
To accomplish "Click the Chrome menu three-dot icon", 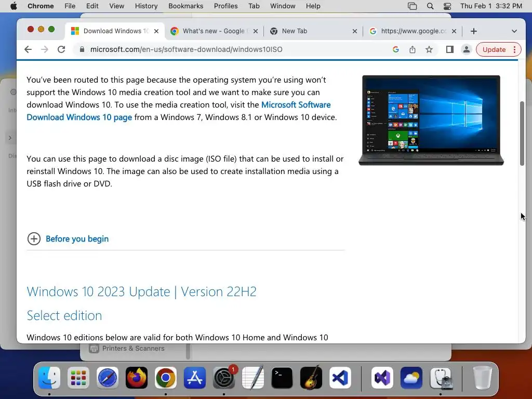I will (x=515, y=49).
